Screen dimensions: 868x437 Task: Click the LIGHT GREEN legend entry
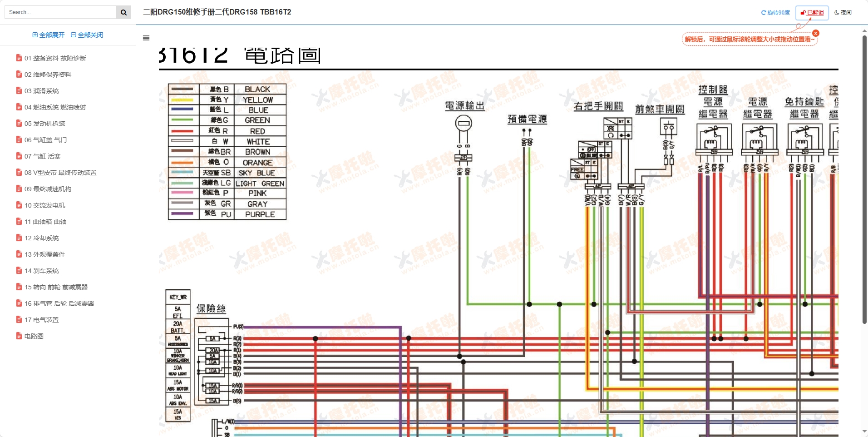point(260,184)
